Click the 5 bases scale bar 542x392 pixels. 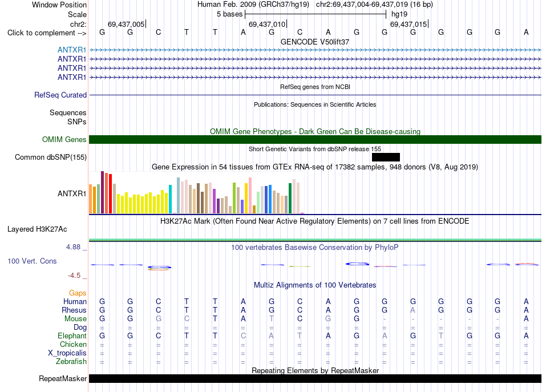pos(316,14)
